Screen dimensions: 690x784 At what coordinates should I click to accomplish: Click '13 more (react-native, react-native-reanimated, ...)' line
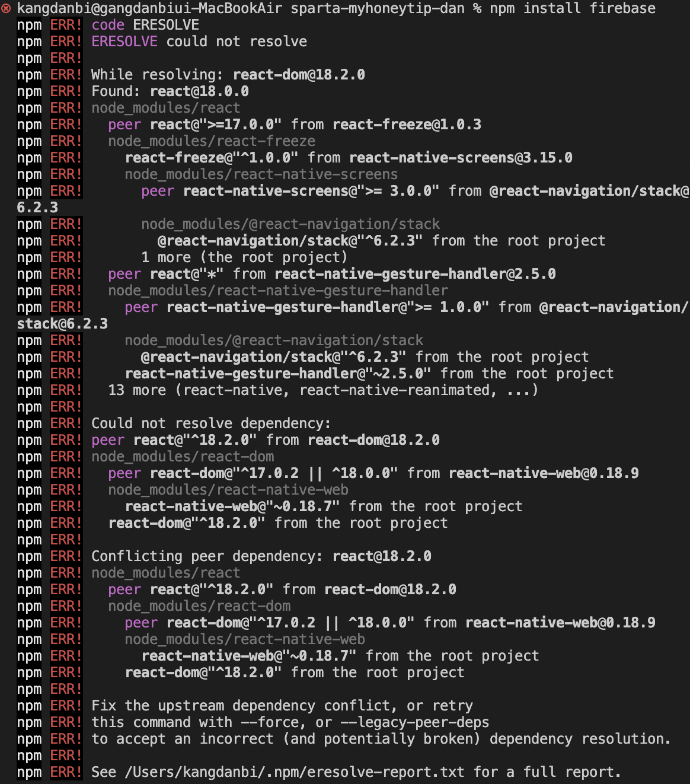pyautogui.click(x=323, y=390)
